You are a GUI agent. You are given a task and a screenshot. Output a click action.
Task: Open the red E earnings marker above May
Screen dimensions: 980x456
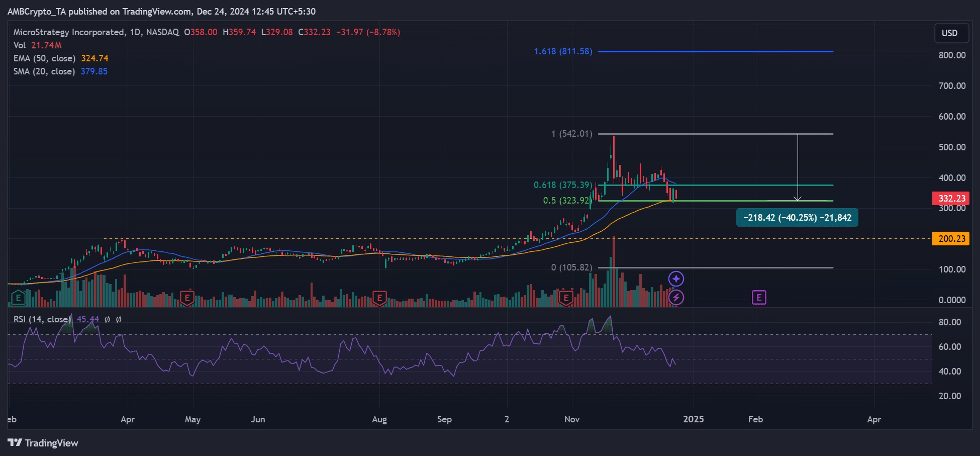(187, 298)
